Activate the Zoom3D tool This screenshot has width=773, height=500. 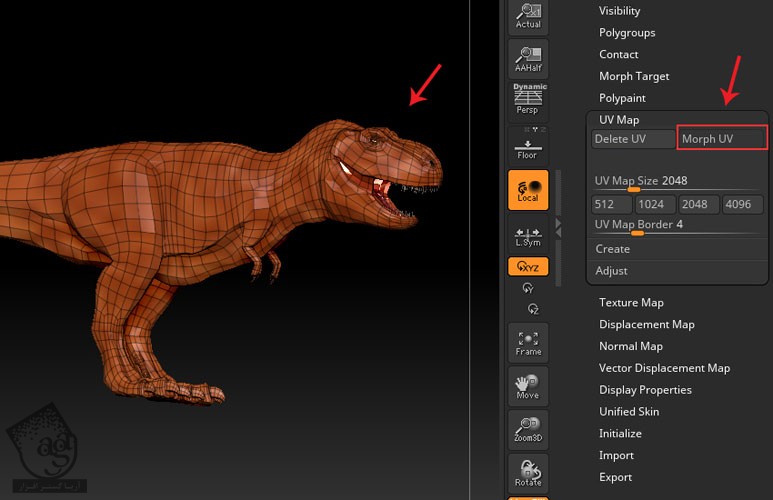(528, 430)
